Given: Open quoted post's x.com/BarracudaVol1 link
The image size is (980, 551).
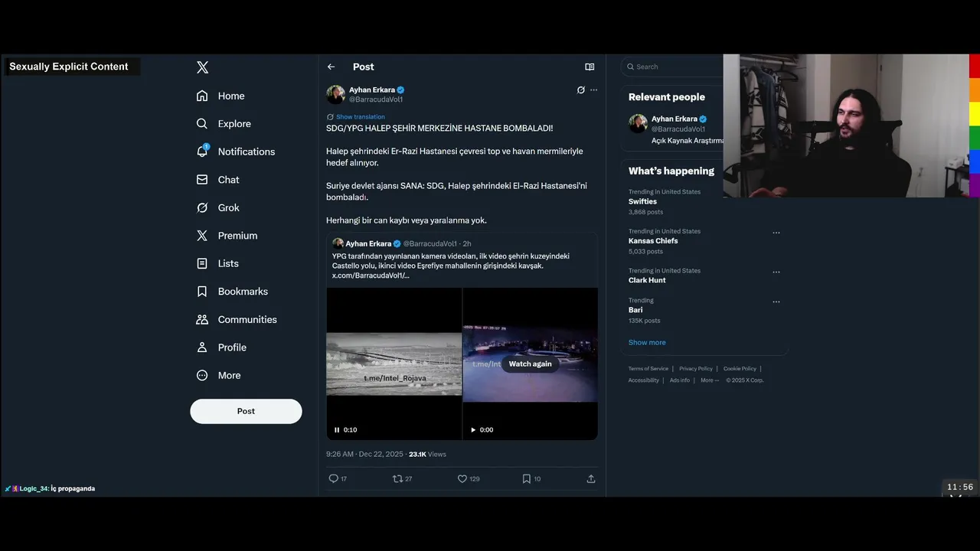Looking at the screenshot, I should (x=371, y=275).
